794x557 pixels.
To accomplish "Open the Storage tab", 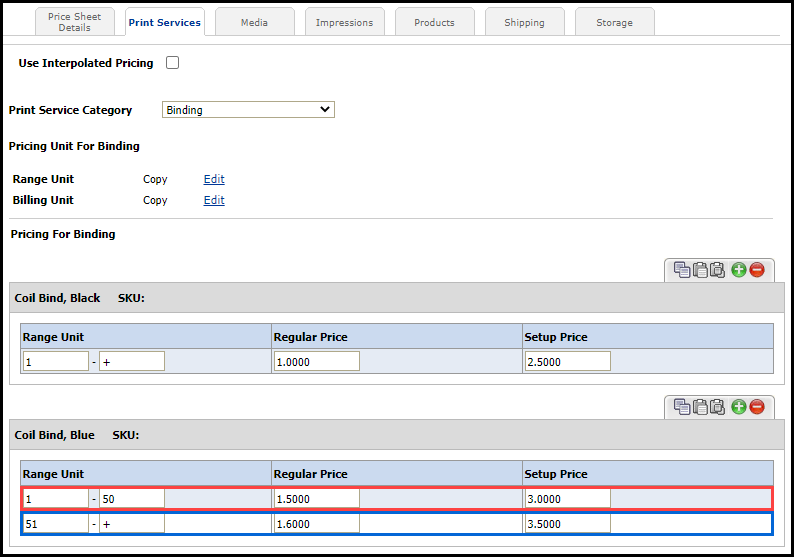I will point(614,22).
